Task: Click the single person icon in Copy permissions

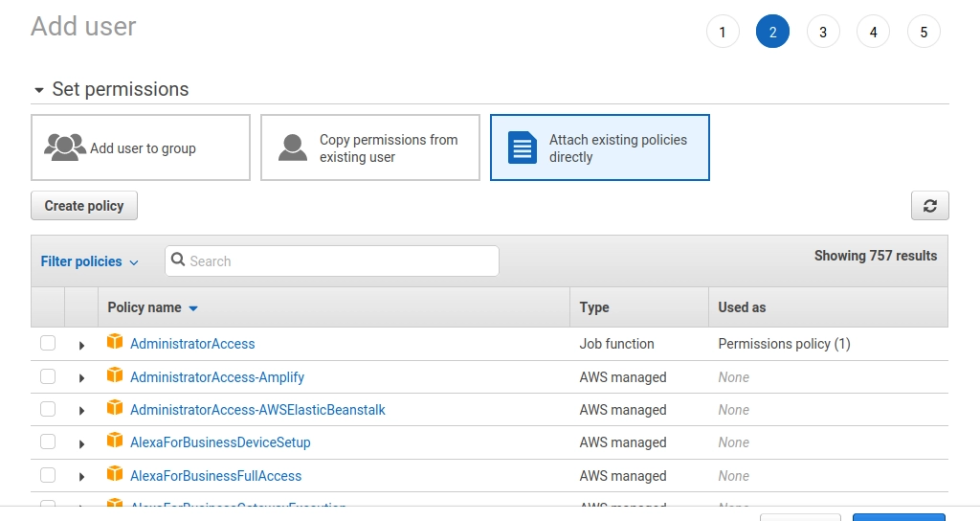Action: pos(293,147)
